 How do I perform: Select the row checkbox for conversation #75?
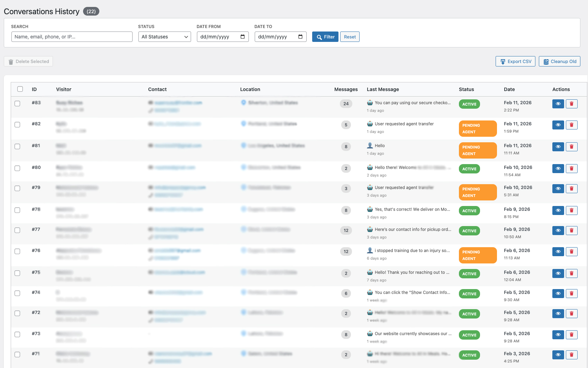pyautogui.click(x=17, y=273)
